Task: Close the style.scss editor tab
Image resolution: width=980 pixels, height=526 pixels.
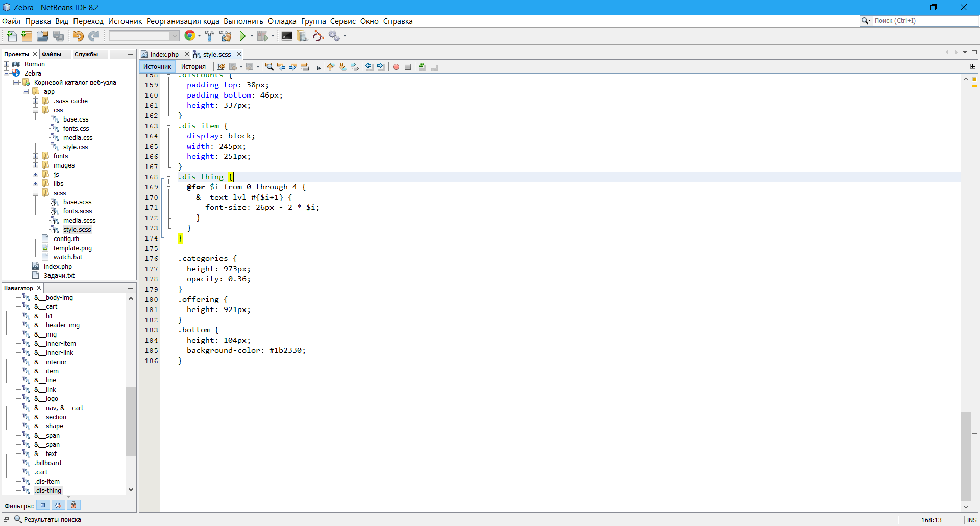Action: pyautogui.click(x=238, y=54)
